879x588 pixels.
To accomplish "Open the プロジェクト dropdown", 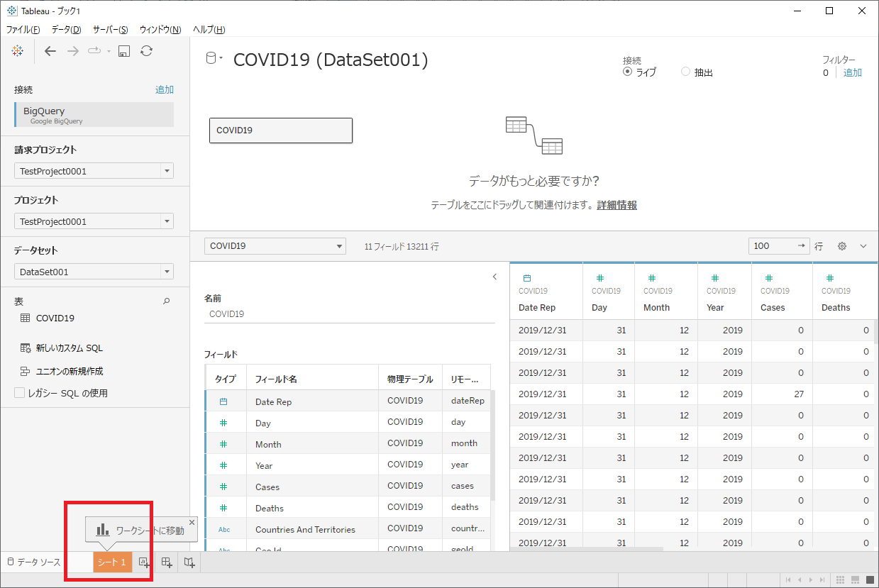I will pos(94,221).
